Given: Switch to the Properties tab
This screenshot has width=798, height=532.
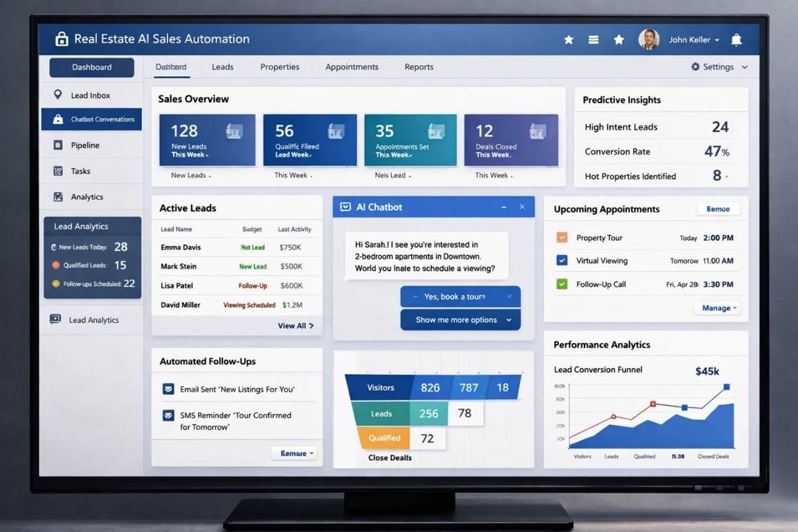Looking at the screenshot, I should point(279,67).
